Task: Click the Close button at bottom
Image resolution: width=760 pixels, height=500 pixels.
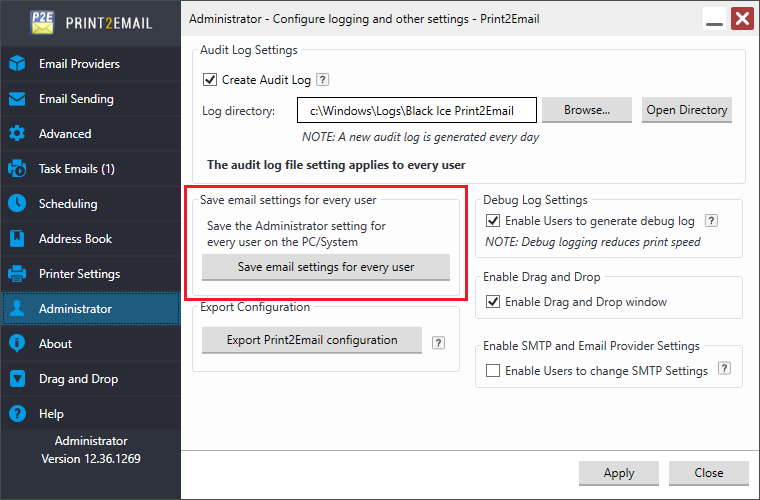Action: click(x=709, y=473)
